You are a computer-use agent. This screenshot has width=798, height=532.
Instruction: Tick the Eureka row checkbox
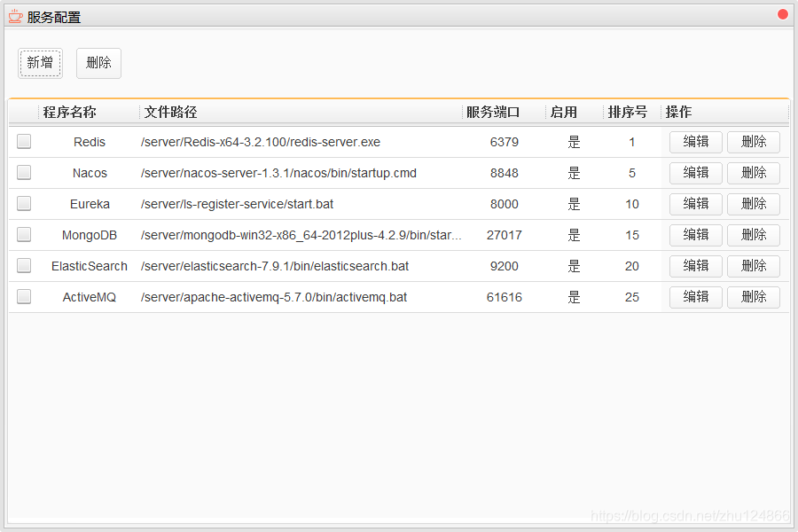[x=24, y=204]
